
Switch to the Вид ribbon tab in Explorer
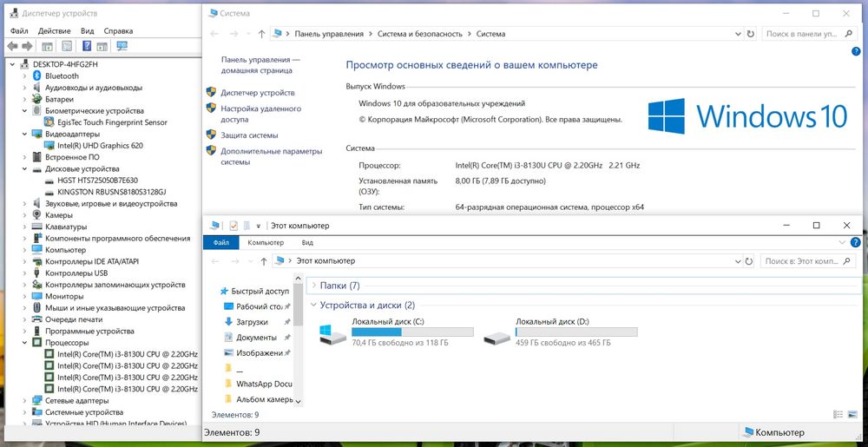(307, 242)
